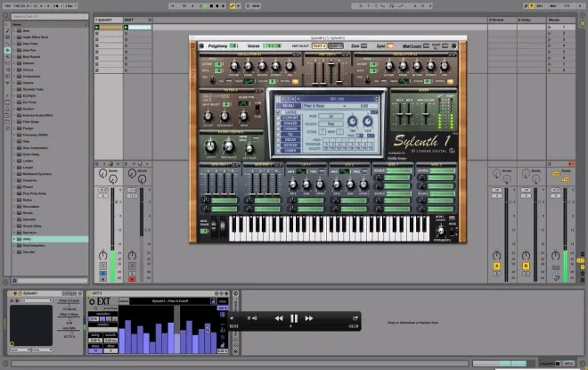Launch scene 1 in the Master track

[x=550, y=27]
